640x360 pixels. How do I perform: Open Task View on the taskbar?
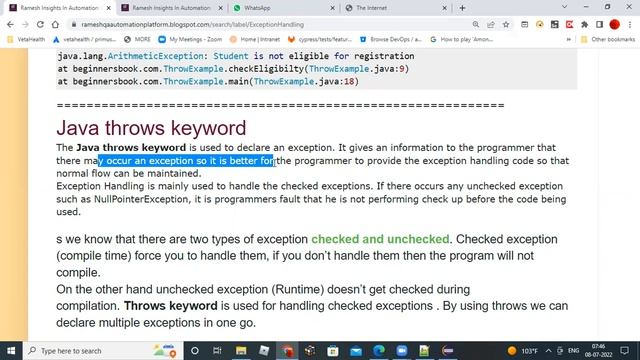pos(217,351)
